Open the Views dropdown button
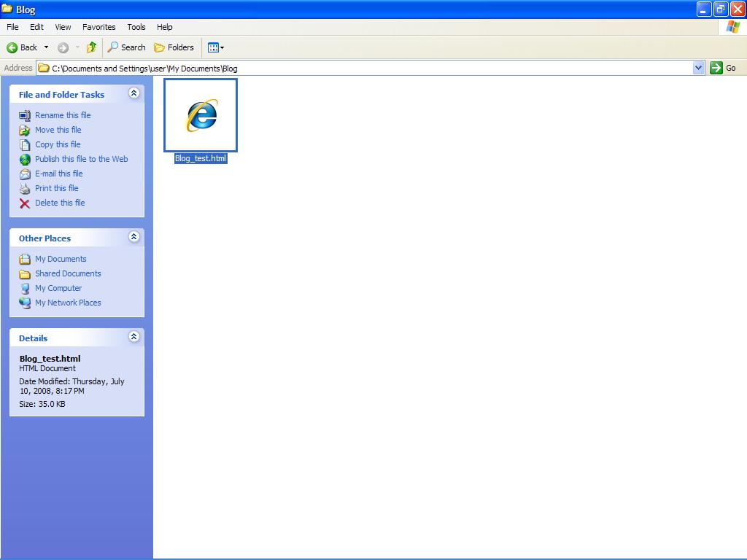Viewport: 747px width, 560px height. click(x=216, y=47)
